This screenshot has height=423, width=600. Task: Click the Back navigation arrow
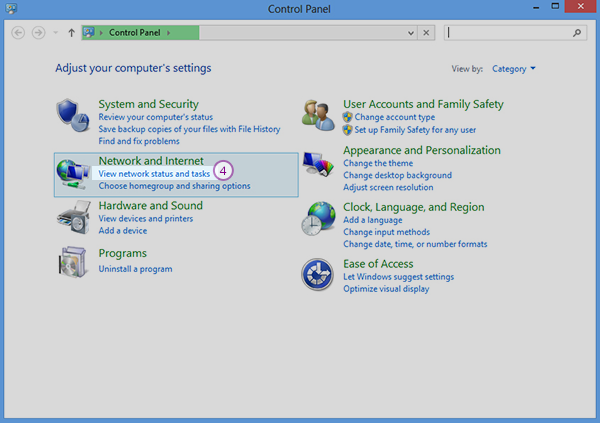[x=18, y=33]
